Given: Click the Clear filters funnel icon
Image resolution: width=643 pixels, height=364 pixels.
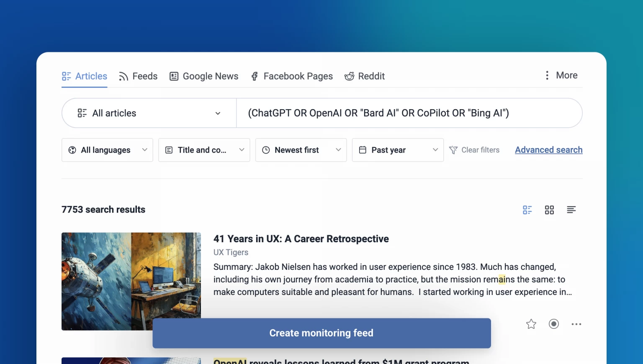Looking at the screenshot, I should (453, 150).
